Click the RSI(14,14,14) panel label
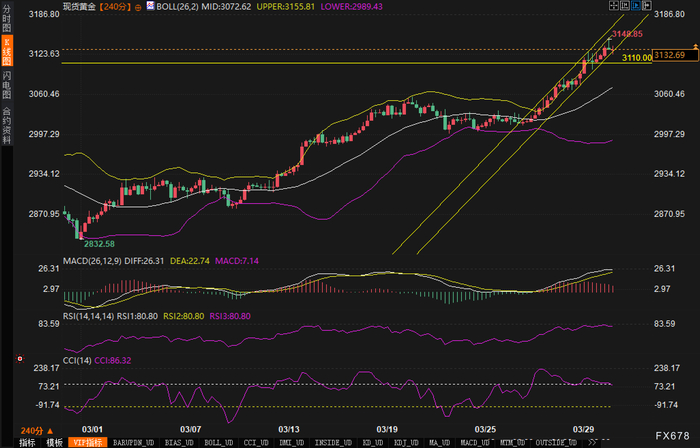Viewport: 700px width, 448px height. 89,316
